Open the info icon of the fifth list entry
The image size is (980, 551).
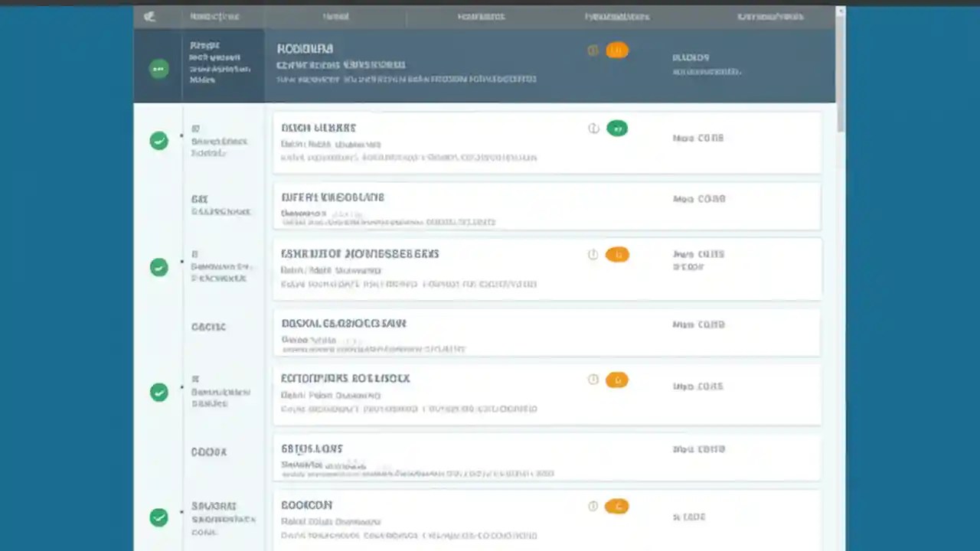click(x=593, y=380)
